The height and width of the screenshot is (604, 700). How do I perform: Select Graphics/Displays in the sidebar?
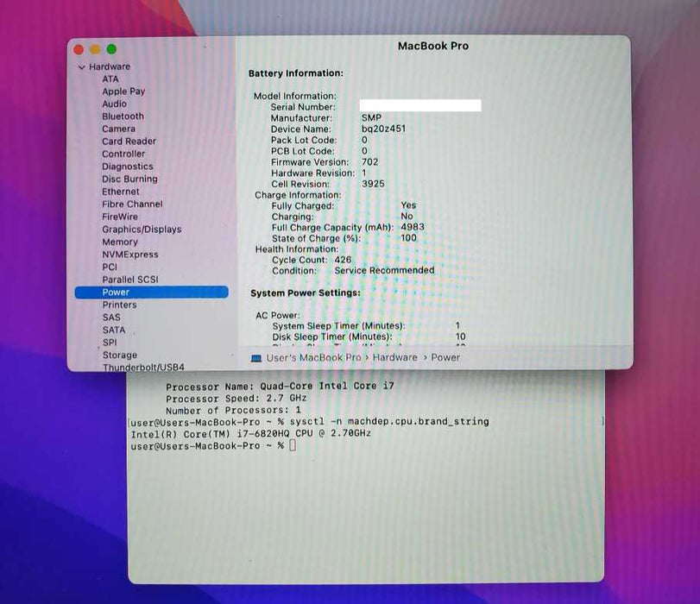click(x=142, y=230)
